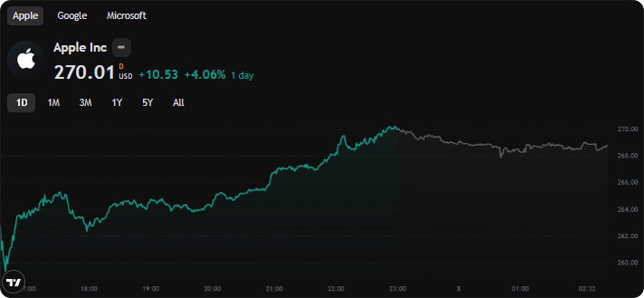Click the 23:00 time axis label

[398, 289]
